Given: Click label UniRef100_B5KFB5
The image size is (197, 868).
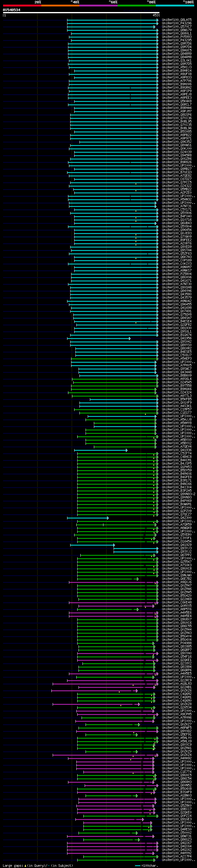Looking at the screenshot, I should tap(177, 399).
